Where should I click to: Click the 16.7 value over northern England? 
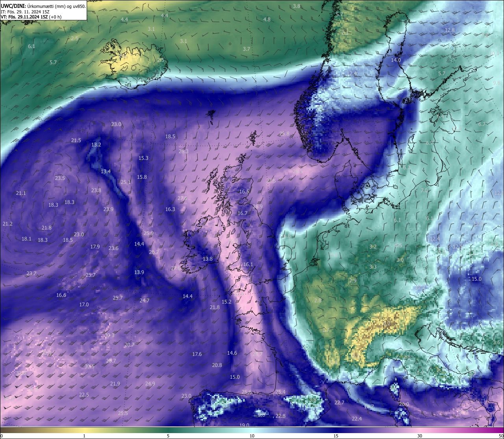243,213
